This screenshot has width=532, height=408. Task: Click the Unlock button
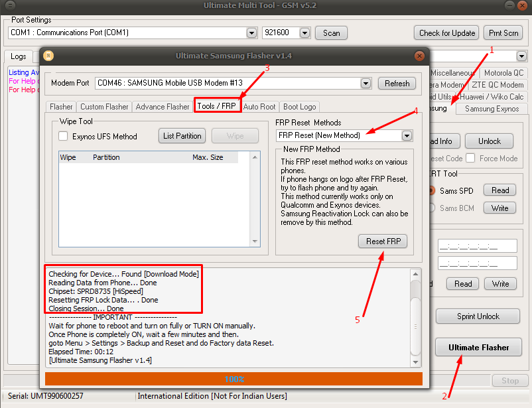click(x=490, y=141)
